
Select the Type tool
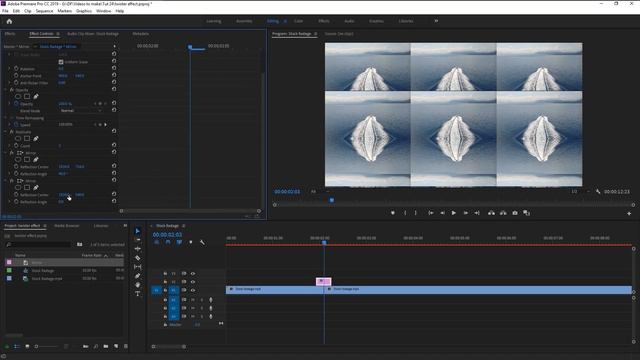[x=138, y=293]
